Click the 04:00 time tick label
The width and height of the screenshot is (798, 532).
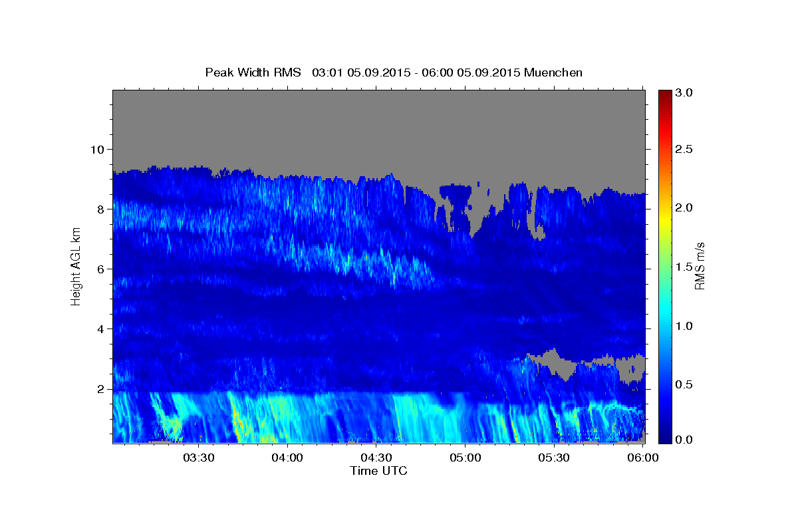tap(287, 458)
